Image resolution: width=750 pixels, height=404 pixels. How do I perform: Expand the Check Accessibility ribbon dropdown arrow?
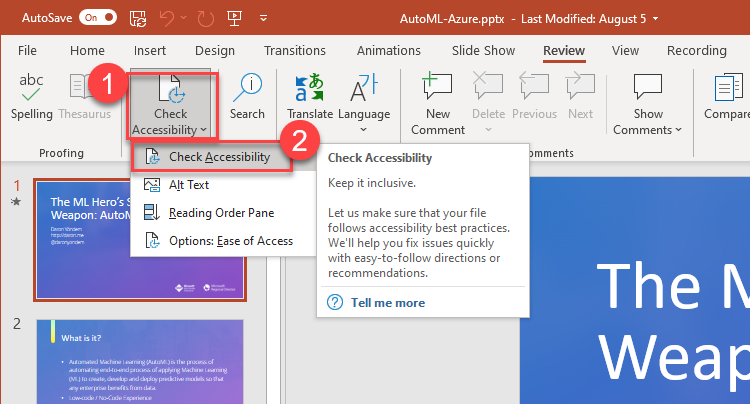204,130
